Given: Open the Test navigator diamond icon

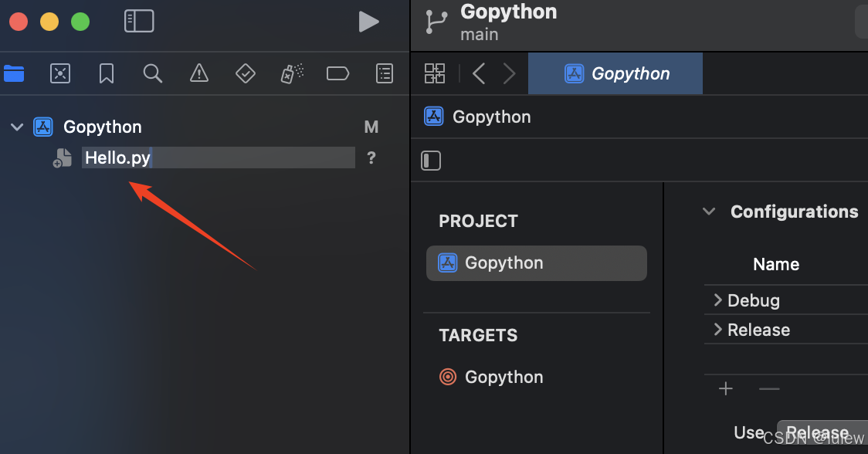Looking at the screenshot, I should point(246,73).
